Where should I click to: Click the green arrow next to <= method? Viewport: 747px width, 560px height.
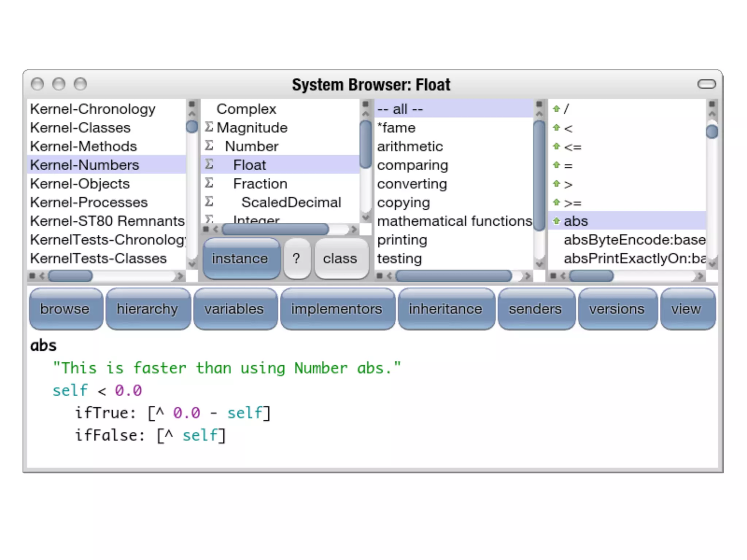[556, 147]
